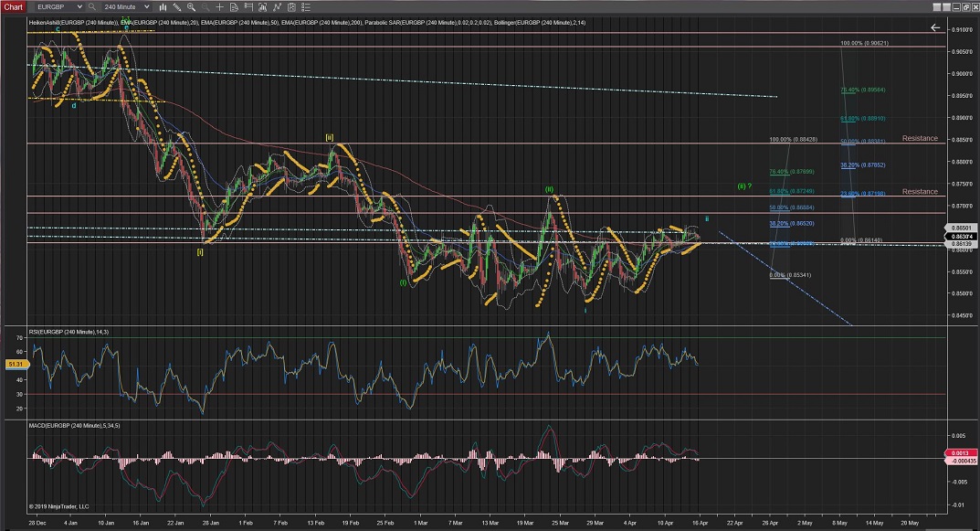Screen dimensions: 980x531
Task: Click the '16 Apr' date axis label
Action: [x=700, y=523]
